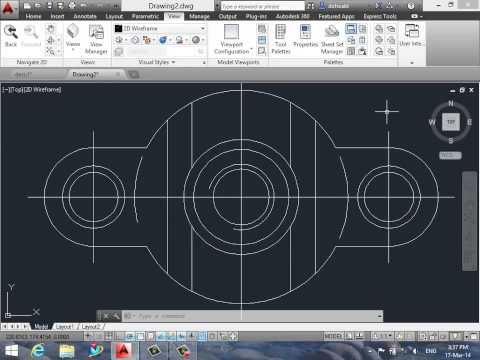Click Plot icon in Quick Access toolbar
This screenshot has height=360, width=480.
[72, 6]
